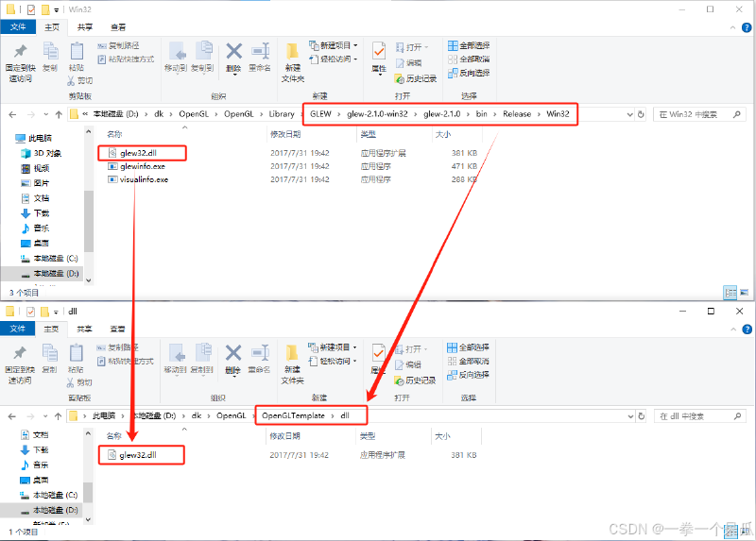Click OpenGLTemplate in dll window breadcrumb
Viewport: 756px width, 541px height.
(x=293, y=415)
